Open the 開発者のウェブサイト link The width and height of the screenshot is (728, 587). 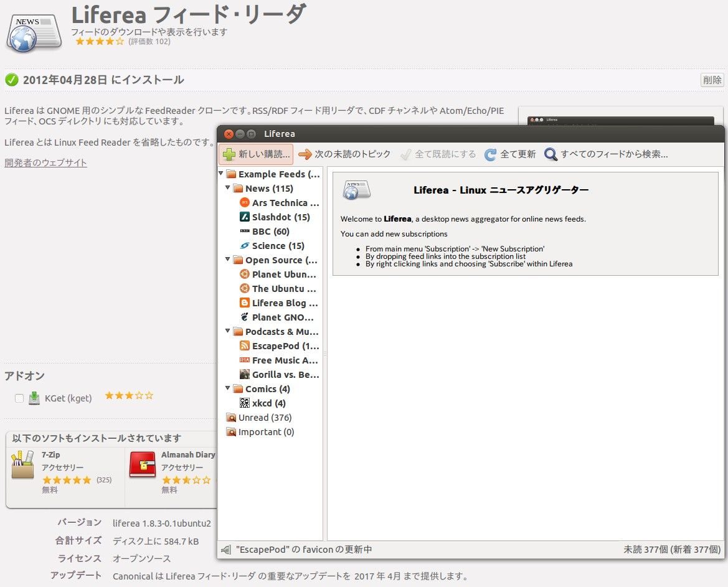(x=45, y=162)
